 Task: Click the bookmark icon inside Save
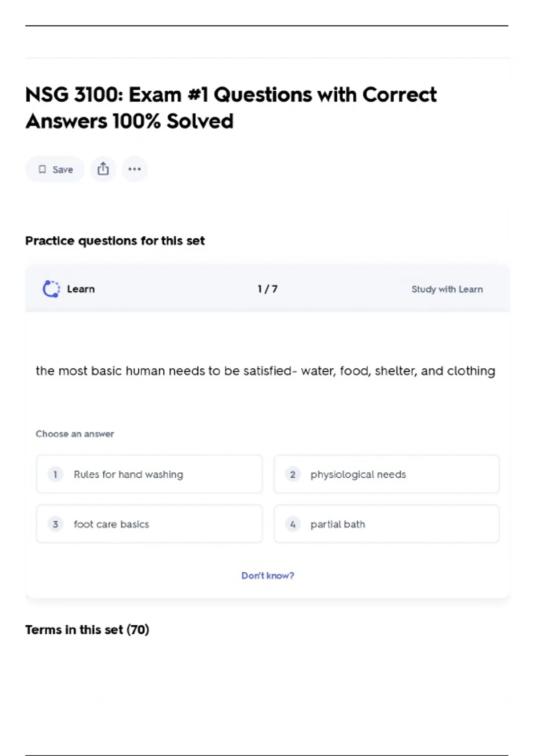pos(42,169)
